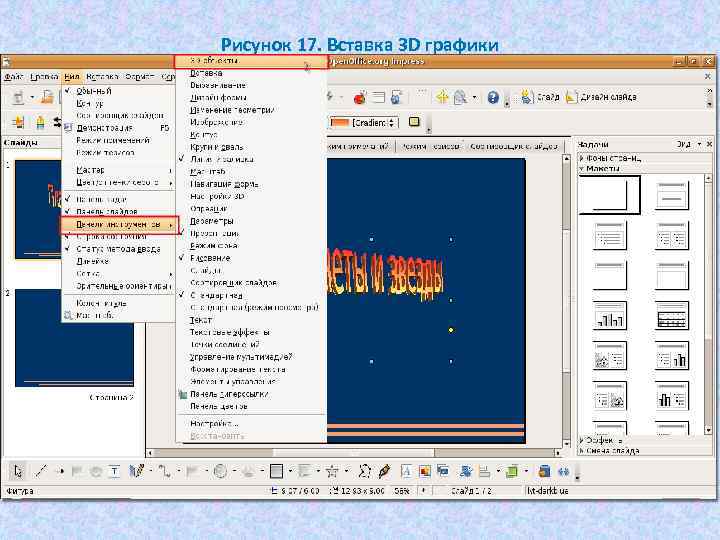Click the Insert picture from file icon
This screenshot has width=720, height=540.
click(x=424, y=471)
